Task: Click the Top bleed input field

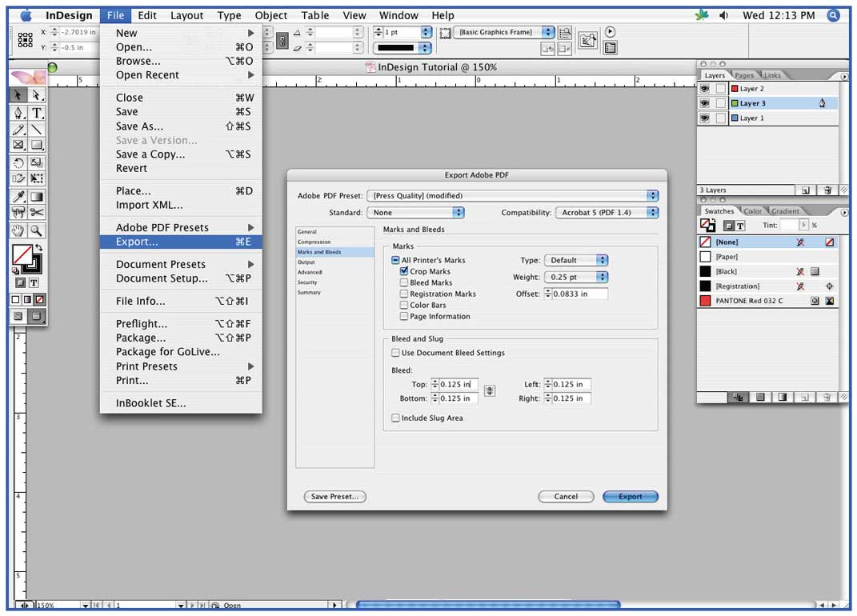Action: pyautogui.click(x=458, y=384)
